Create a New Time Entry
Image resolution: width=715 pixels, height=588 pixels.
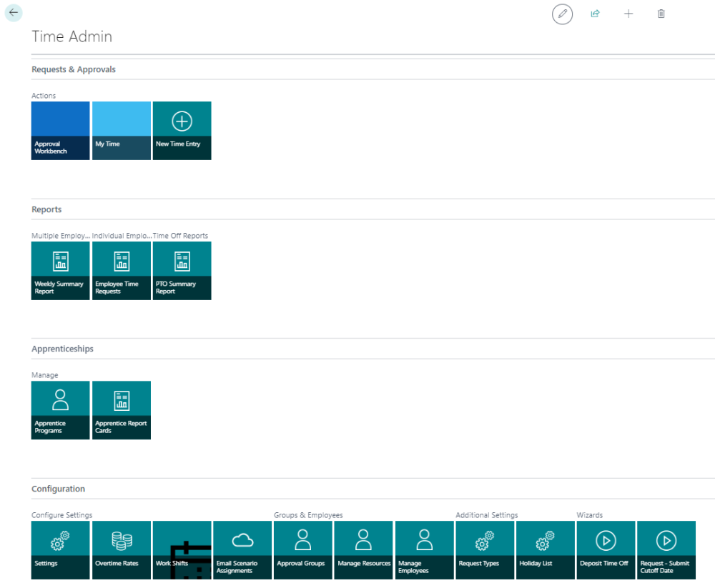pyautogui.click(x=182, y=130)
